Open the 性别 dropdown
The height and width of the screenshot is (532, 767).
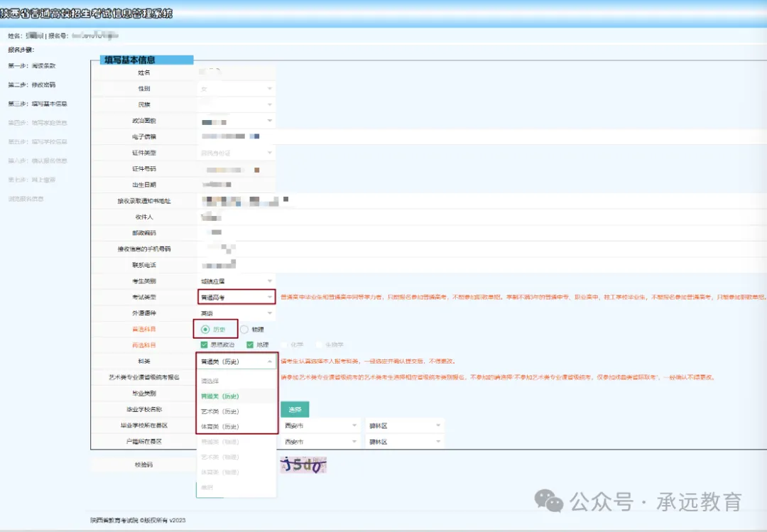pos(236,89)
